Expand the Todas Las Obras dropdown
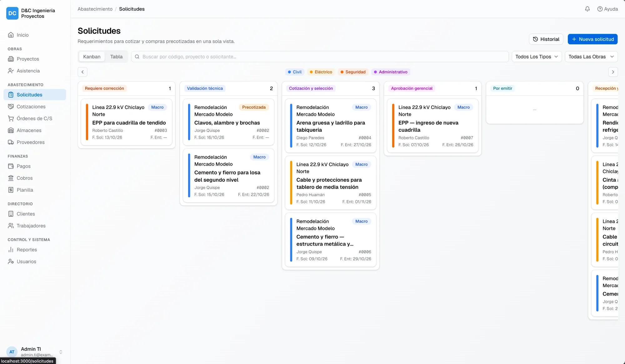The width and height of the screenshot is (625, 364). 591,57
